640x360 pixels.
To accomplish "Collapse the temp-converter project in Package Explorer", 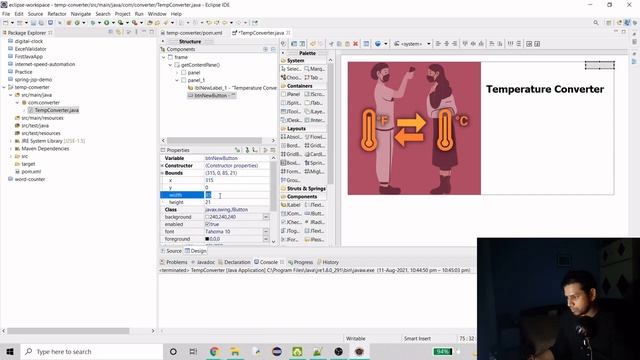I will point(4,87).
